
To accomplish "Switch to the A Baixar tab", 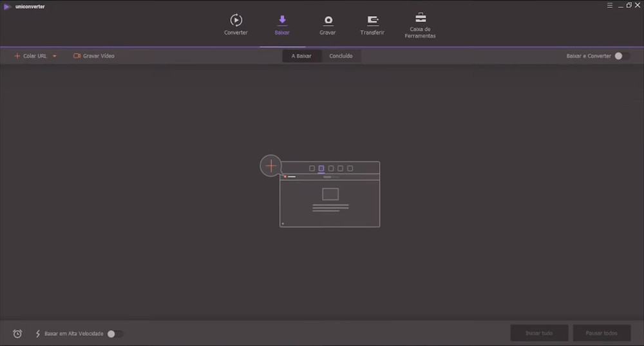I will pyautogui.click(x=301, y=56).
